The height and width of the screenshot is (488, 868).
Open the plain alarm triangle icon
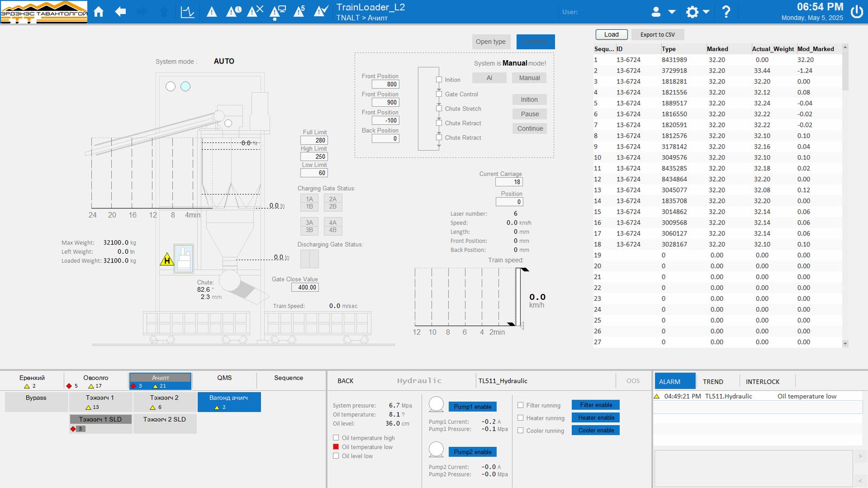point(212,11)
